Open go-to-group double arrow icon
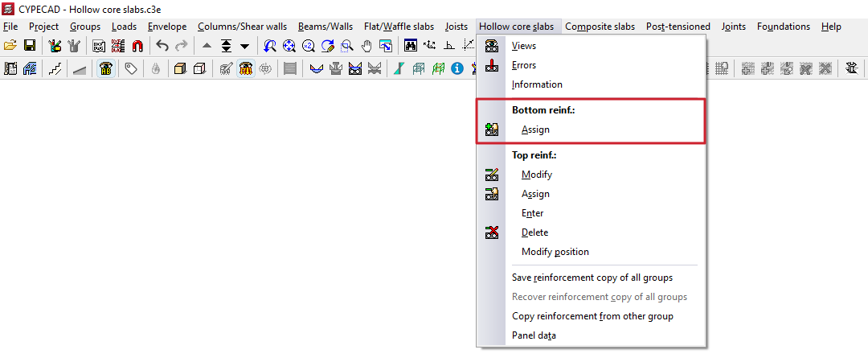Image resolution: width=868 pixels, height=362 pixels. pos(226,46)
